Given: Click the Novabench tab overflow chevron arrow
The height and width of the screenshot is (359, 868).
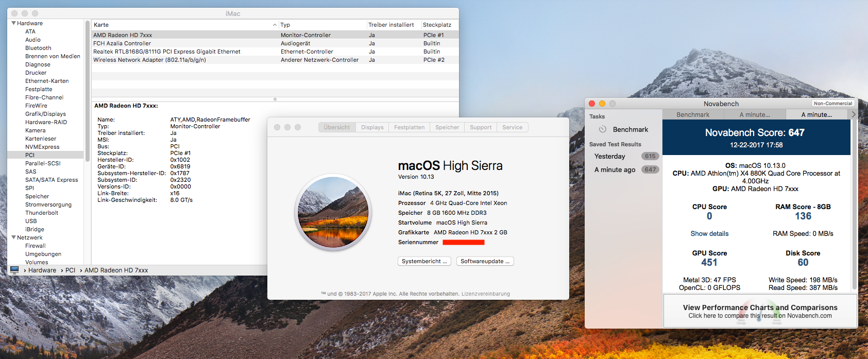Looking at the screenshot, I should point(853,114).
